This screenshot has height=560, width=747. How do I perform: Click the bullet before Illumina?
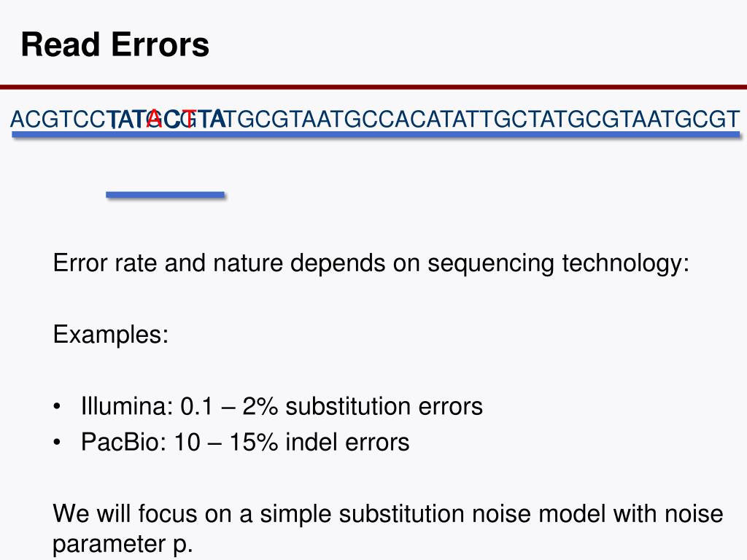click(57, 407)
